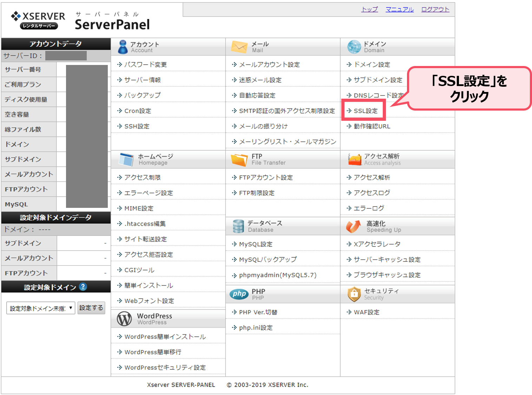Open CGIツール
The image size is (532, 395).
coord(139,270)
